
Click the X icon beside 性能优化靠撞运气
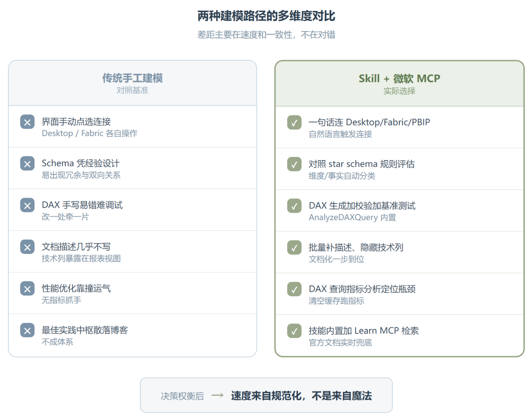pyautogui.click(x=27, y=289)
